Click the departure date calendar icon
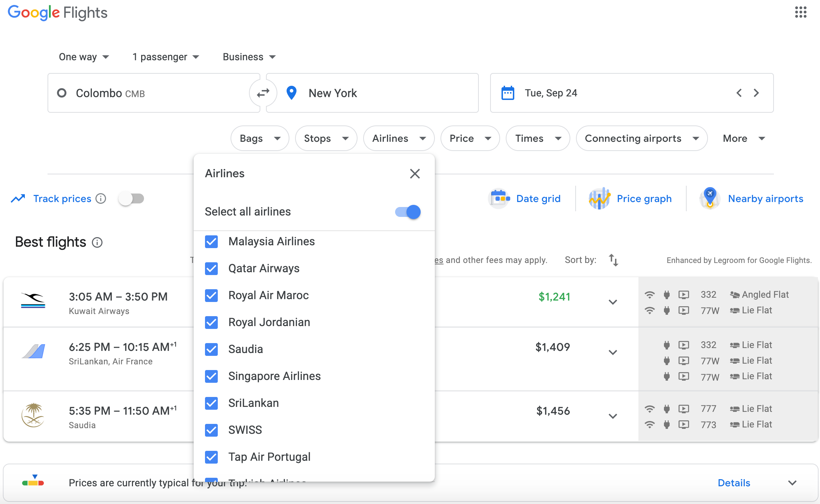Image resolution: width=820 pixels, height=504 pixels. [x=508, y=93]
